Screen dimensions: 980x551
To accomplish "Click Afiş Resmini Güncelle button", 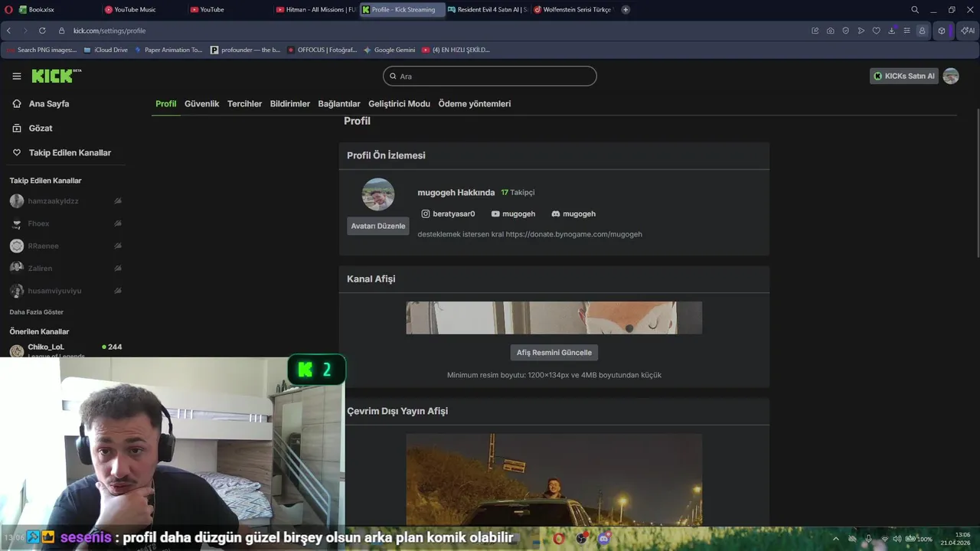I will click(x=554, y=352).
